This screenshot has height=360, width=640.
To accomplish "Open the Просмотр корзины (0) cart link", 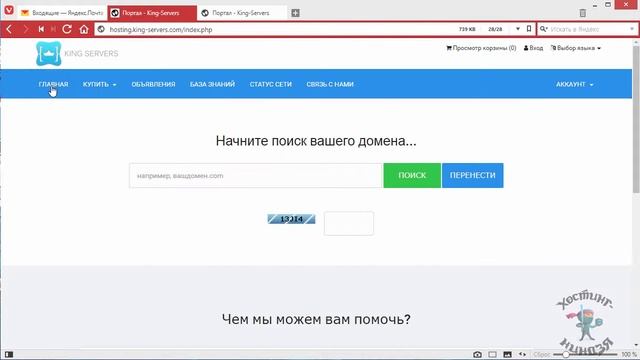I will 481,48.
